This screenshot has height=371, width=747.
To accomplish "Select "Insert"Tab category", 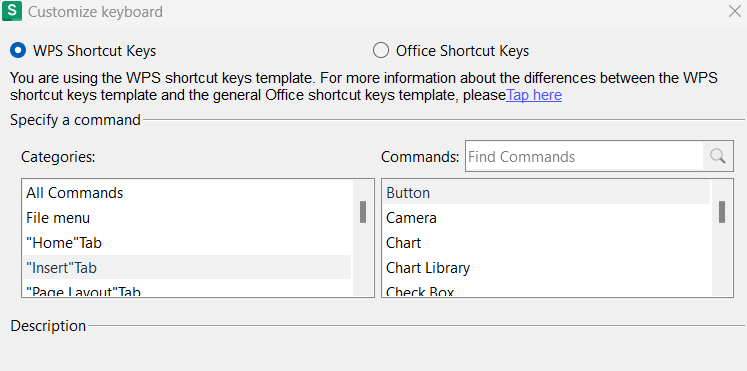I will click(x=187, y=268).
